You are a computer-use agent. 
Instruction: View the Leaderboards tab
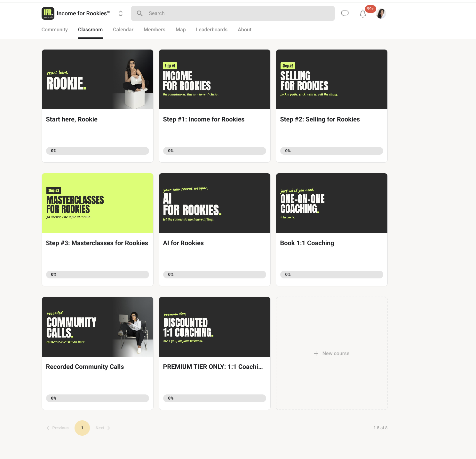click(x=212, y=30)
